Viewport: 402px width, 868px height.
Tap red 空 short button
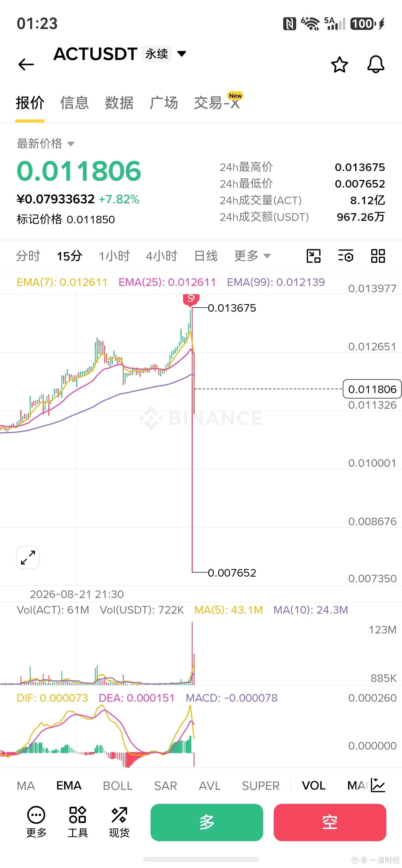tap(330, 822)
